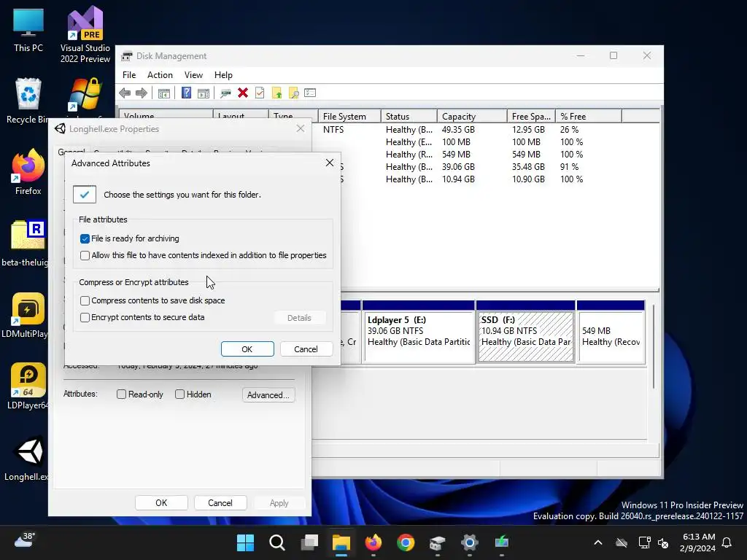Uncheck File is ready for archiving
The height and width of the screenshot is (560, 747).
(85, 238)
